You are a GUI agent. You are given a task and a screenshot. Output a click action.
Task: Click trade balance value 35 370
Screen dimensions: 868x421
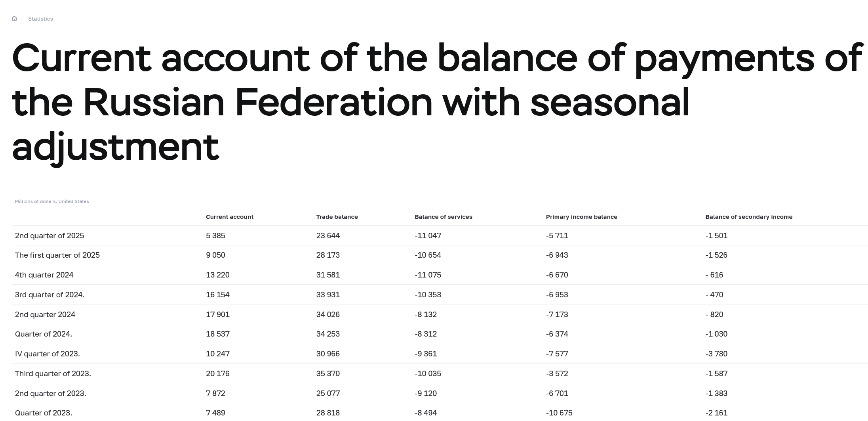tap(328, 373)
